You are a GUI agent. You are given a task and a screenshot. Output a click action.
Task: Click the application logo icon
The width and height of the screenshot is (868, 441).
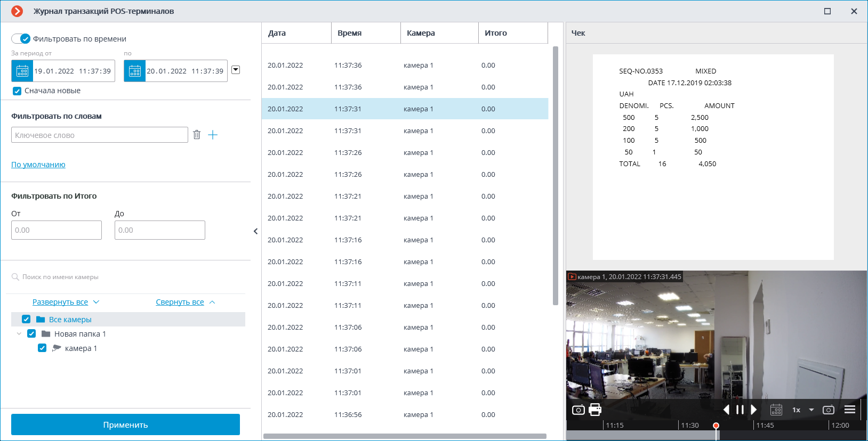click(x=17, y=11)
